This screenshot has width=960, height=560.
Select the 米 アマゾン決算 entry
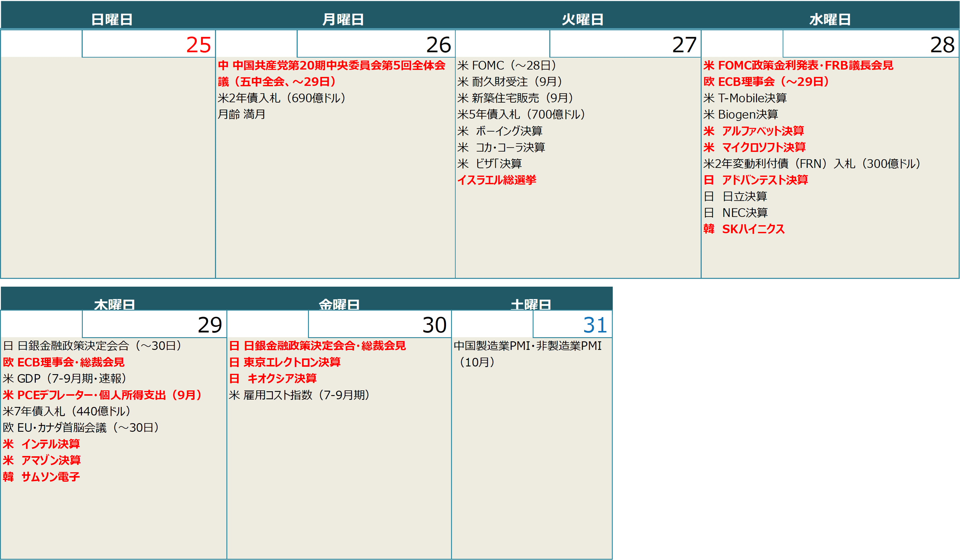tap(42, 461)
